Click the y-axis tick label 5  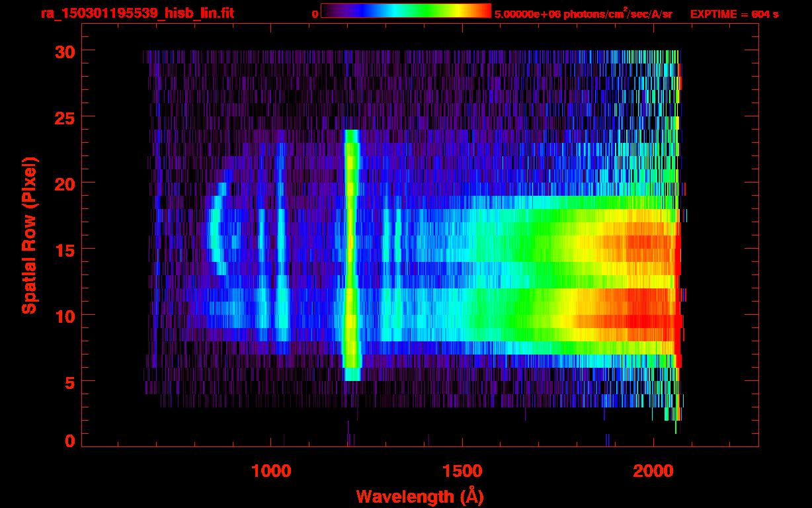tap(69, 382)
